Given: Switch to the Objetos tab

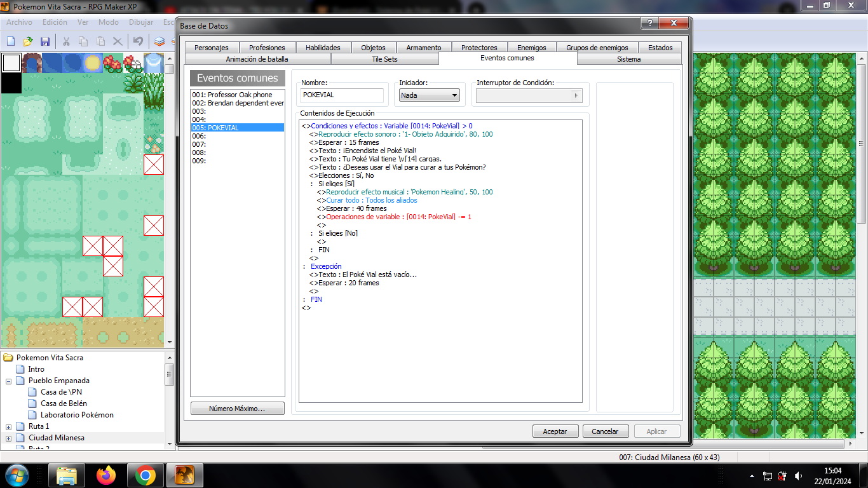Looking at the screenshot, I should tap(373, 48).
